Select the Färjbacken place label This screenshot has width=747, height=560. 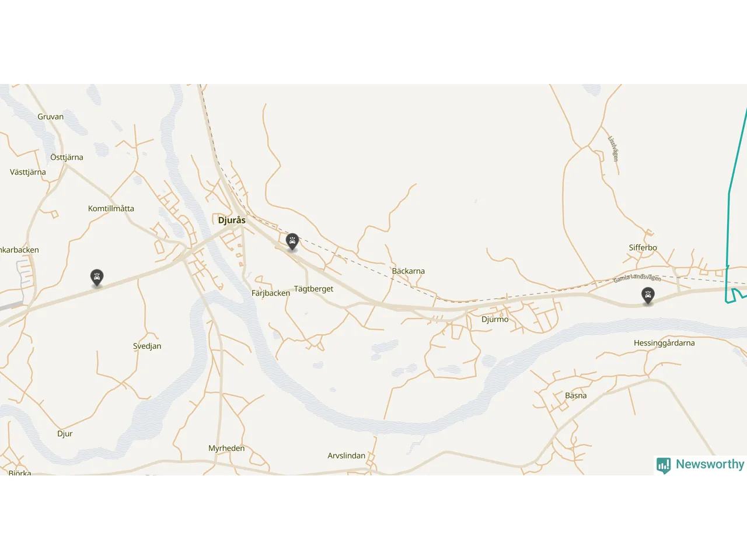270,293
